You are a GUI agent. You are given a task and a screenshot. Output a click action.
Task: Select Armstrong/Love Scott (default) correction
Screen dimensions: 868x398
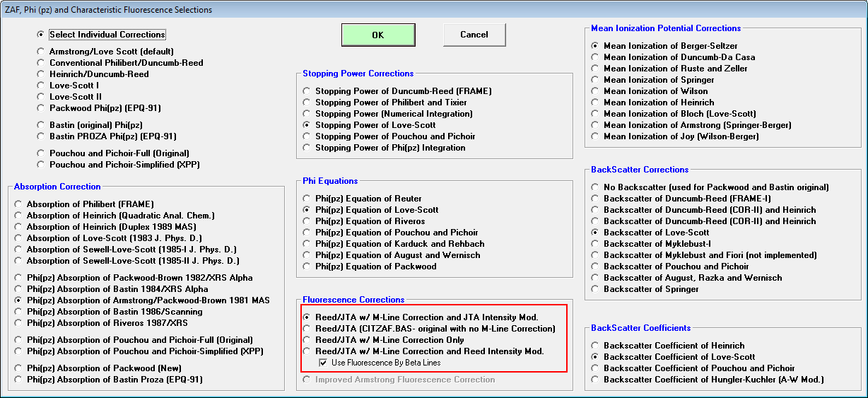[40, 52]
